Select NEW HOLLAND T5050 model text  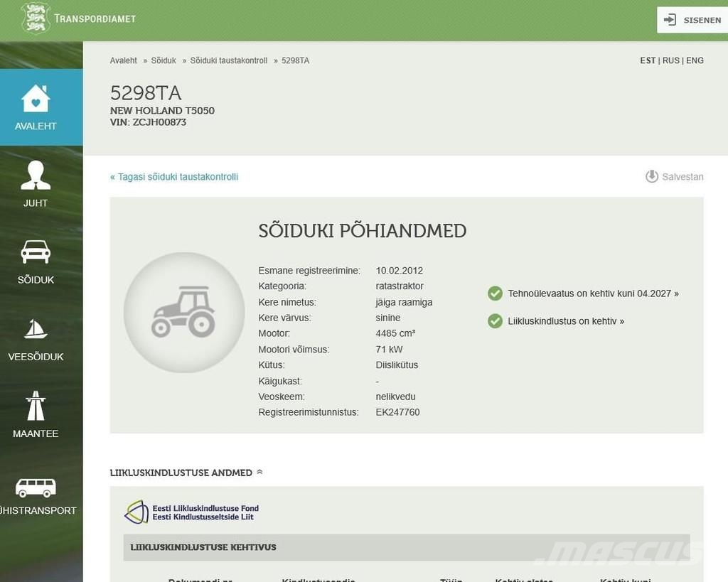point(162,110)
